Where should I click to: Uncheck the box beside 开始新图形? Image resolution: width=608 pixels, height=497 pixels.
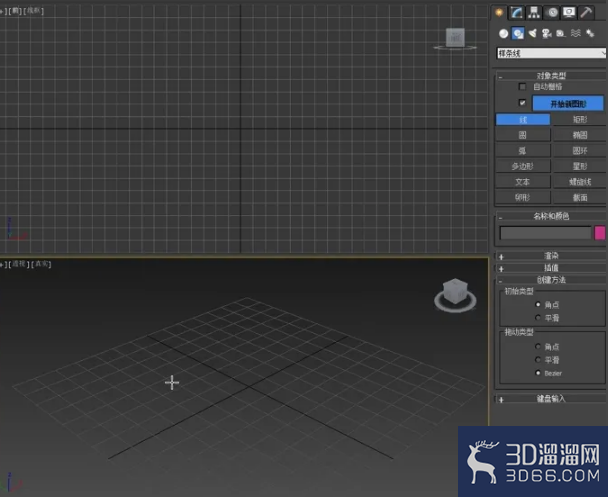click(522, 103)
